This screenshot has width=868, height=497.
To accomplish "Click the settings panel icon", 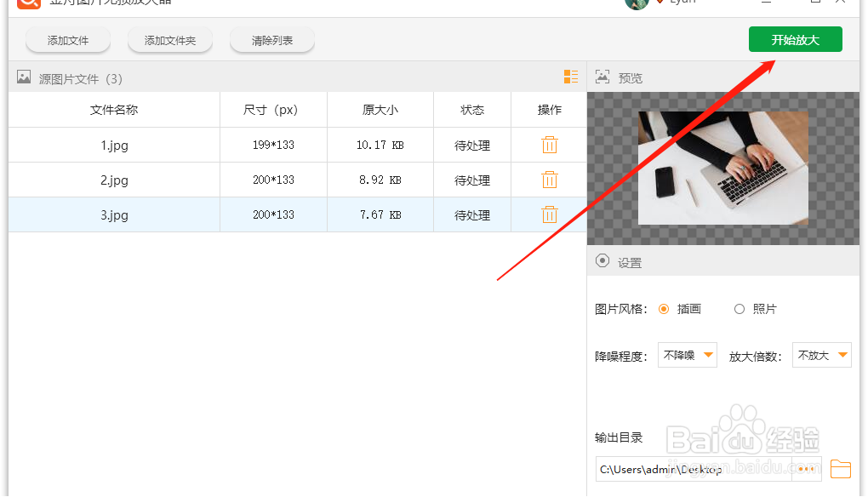I will coord(602,260).
